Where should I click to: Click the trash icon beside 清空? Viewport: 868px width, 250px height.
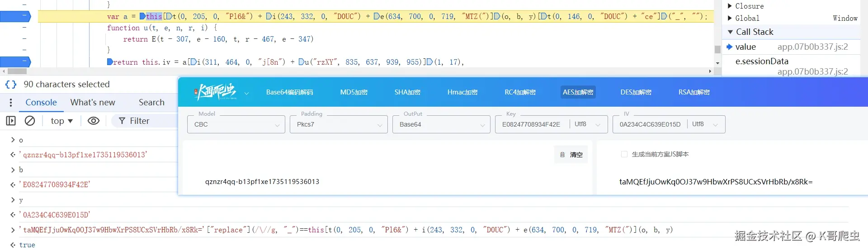[562, 155]
